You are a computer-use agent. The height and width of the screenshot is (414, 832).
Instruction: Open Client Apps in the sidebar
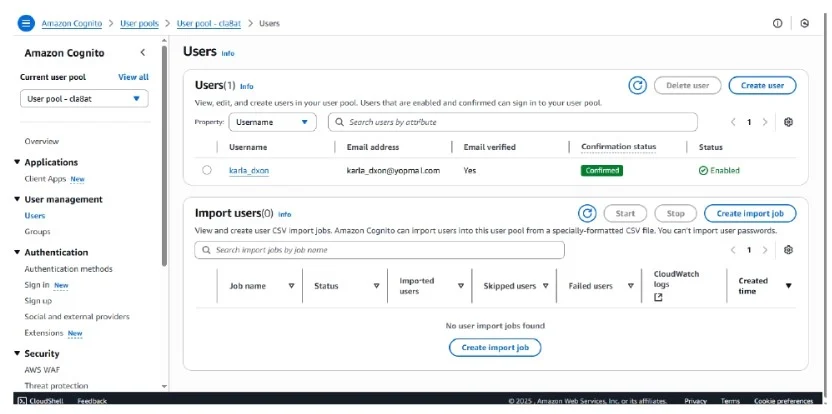(x=45, y=179)
